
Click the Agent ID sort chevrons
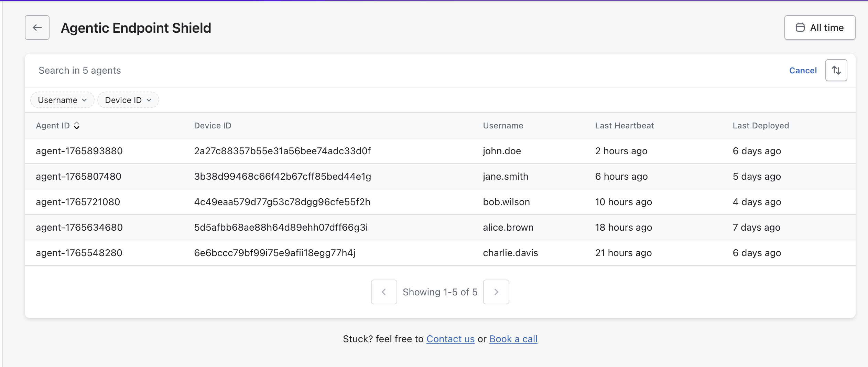[77, 126]
